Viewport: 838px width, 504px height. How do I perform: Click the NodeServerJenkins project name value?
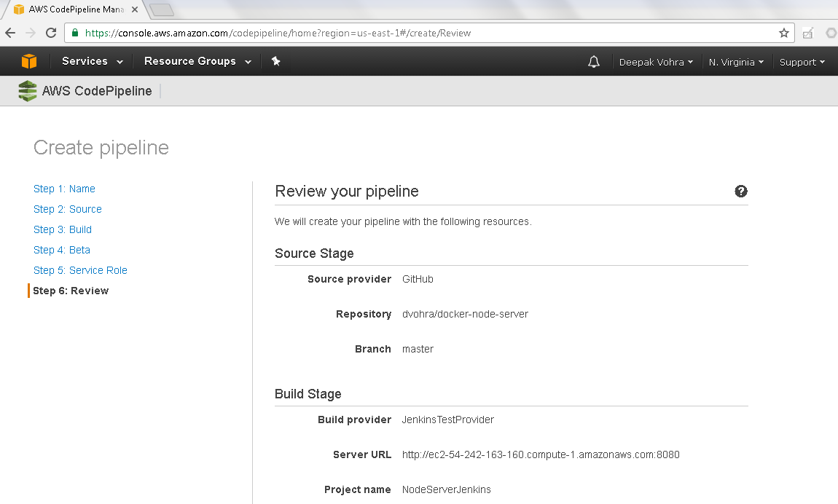tap(446, 489)
